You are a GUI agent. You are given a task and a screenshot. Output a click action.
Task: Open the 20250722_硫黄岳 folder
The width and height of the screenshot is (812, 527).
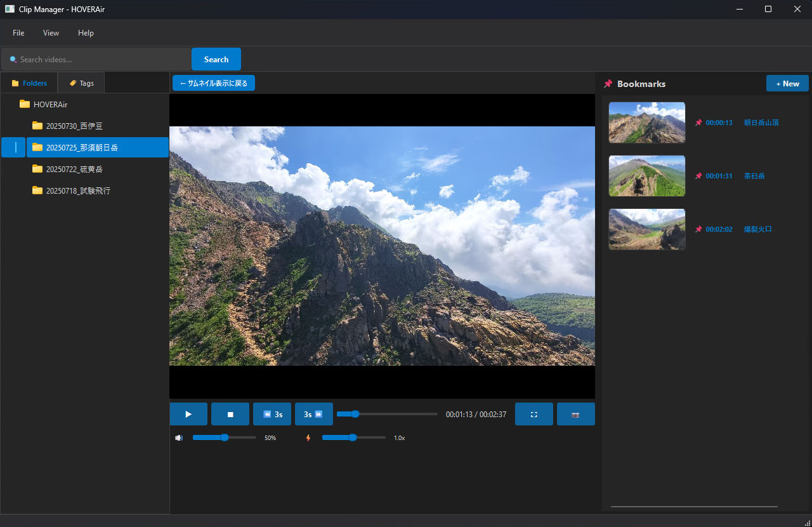tap(74, 169)
